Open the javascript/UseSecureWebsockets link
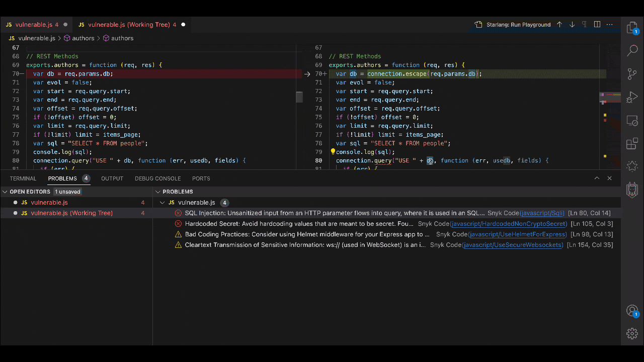Screen dimensions: 644x362 tap(513, 245)
